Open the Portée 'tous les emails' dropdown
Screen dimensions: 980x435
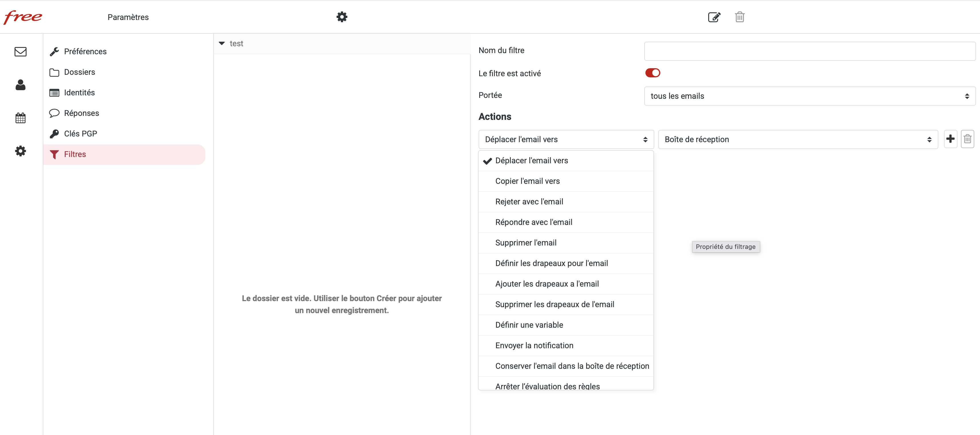pyautogui.click(x=809, y=96)
